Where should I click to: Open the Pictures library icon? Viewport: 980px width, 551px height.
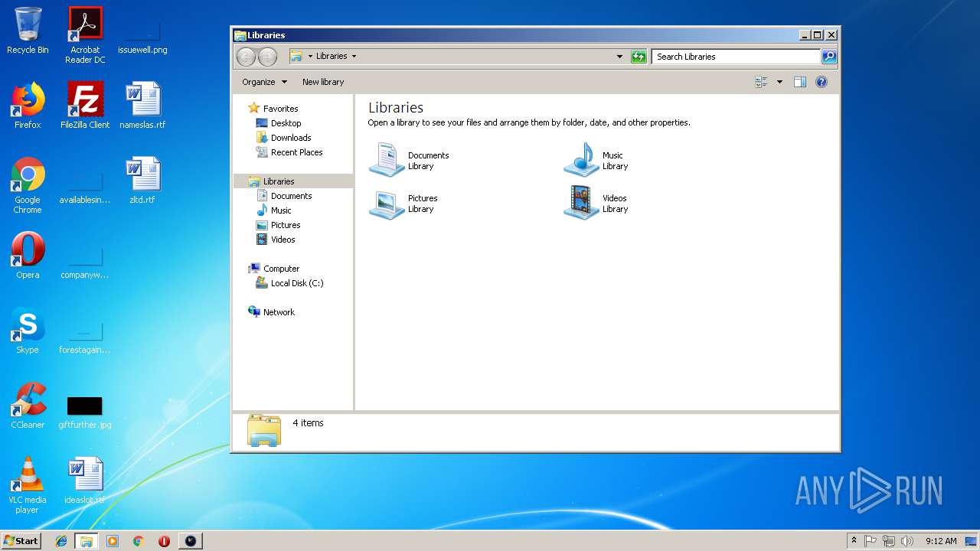click(387, 203)
